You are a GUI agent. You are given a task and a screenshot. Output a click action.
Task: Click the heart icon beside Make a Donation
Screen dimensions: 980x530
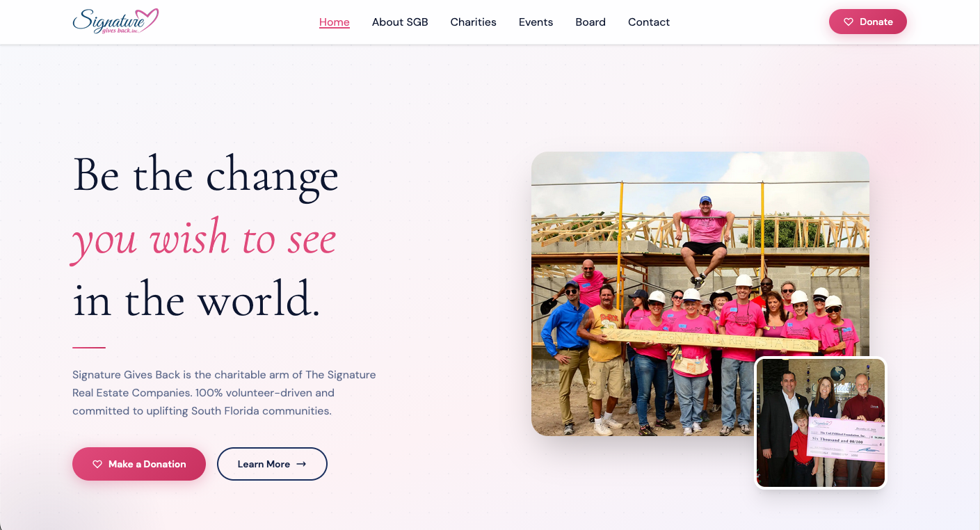pyautogui.click(x=97, y=464)
